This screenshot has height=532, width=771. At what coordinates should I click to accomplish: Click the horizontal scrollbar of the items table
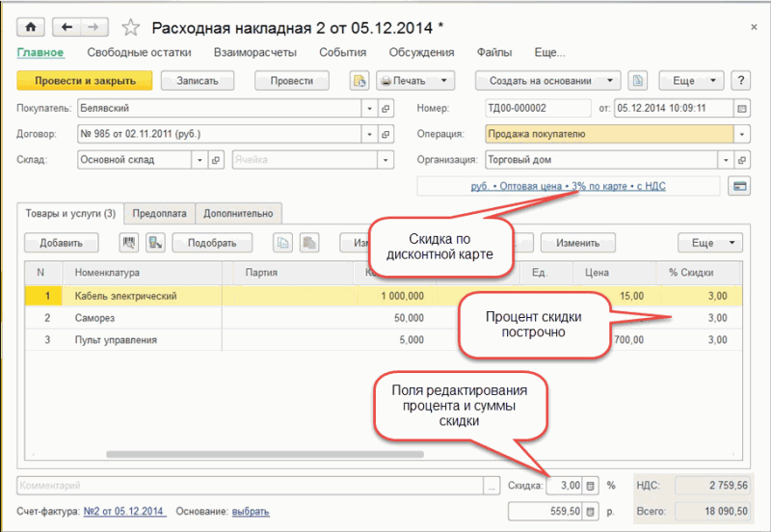click(289, 454)
